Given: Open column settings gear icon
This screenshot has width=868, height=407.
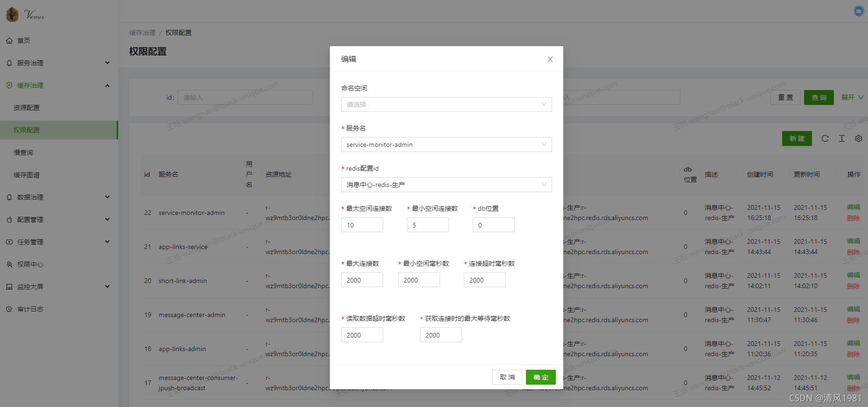Looking at the screenshot, I should [859, 138].
